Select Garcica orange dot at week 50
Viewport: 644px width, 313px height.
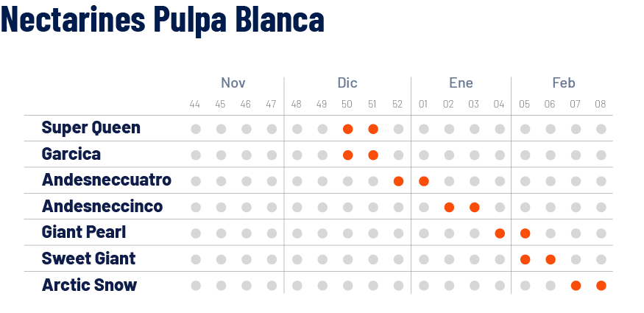click(347, 155)
